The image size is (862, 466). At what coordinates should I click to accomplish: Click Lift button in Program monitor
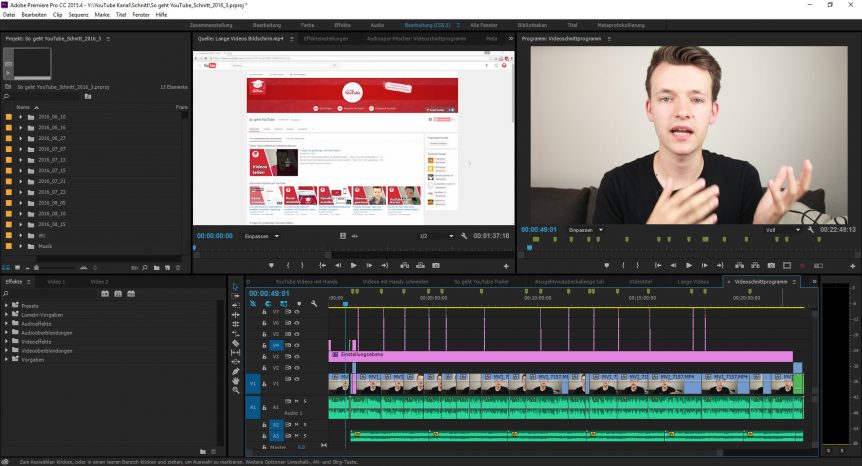[x=739, y=265]
